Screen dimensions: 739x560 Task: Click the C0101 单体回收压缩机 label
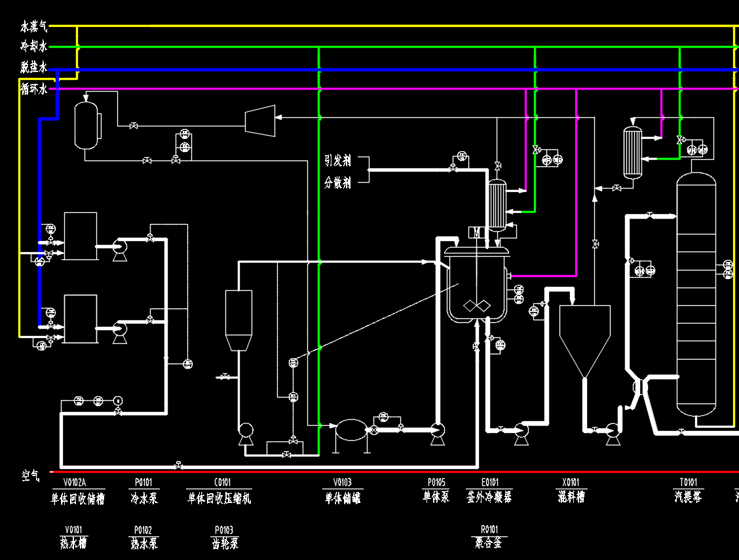coord(219,491)
